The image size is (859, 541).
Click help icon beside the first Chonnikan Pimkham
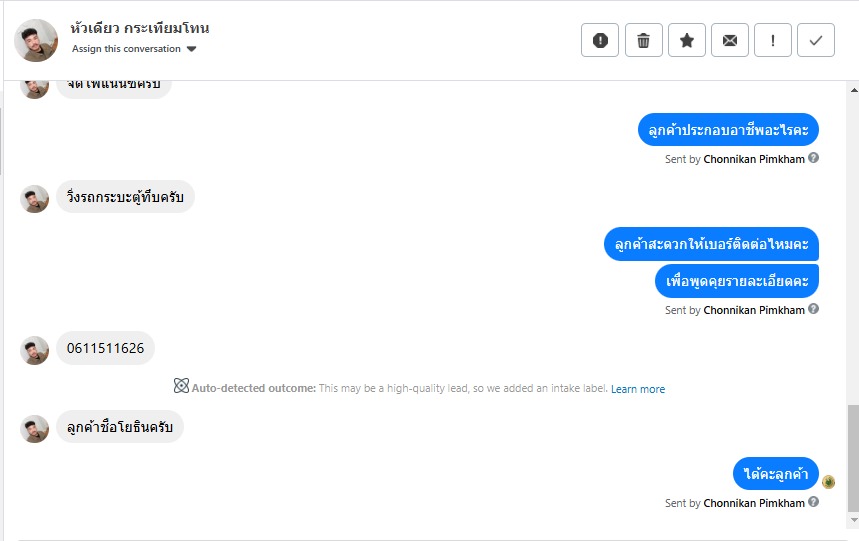pos(814,158)
